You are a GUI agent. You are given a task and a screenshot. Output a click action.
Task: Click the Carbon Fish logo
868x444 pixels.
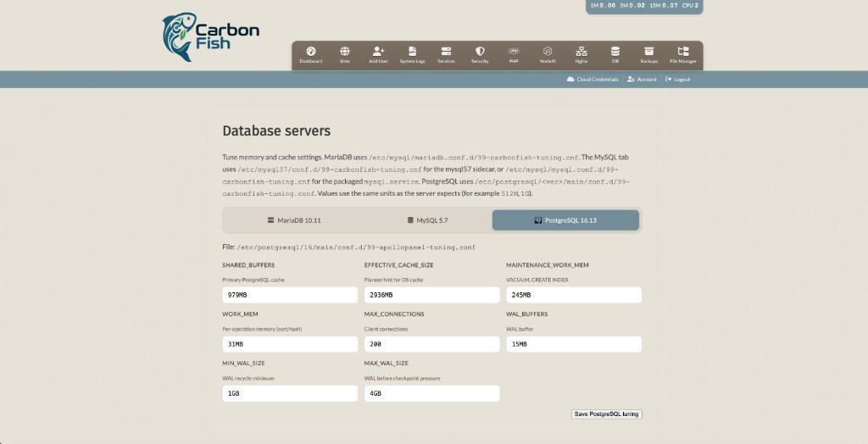pyautogui.click(x=210, y=37)
